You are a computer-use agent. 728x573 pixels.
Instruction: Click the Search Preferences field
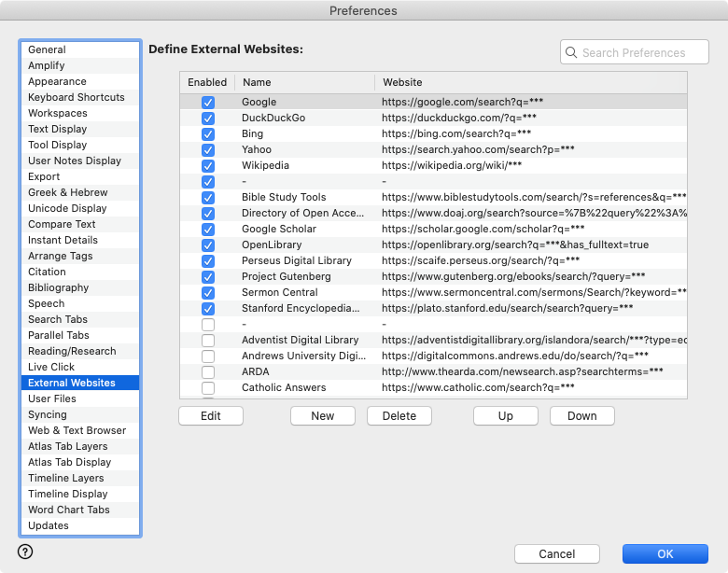tap(639, 53)
